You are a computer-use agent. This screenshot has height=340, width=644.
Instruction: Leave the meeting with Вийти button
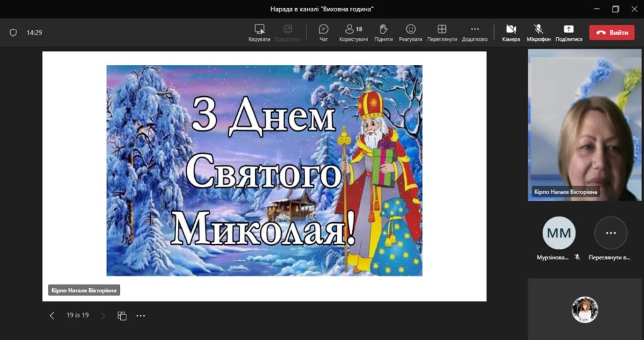click(611, 32)
